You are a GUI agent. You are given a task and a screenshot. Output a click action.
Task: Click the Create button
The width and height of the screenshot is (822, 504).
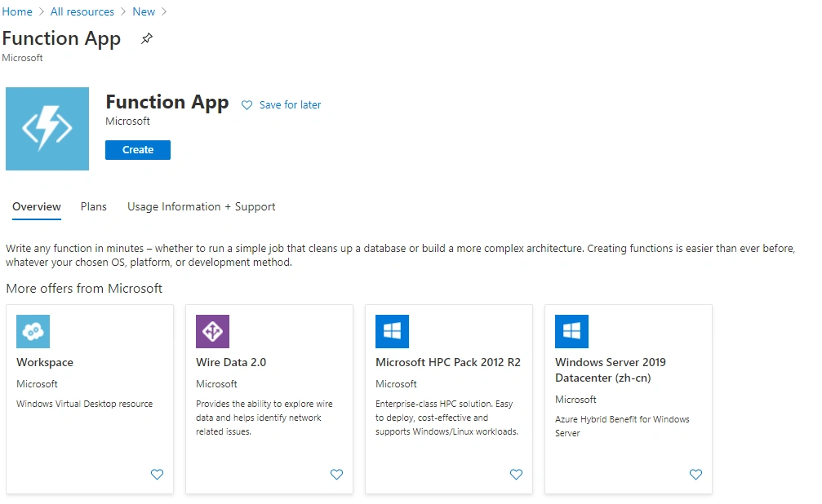pyautogui.click(x=138, y=150)
